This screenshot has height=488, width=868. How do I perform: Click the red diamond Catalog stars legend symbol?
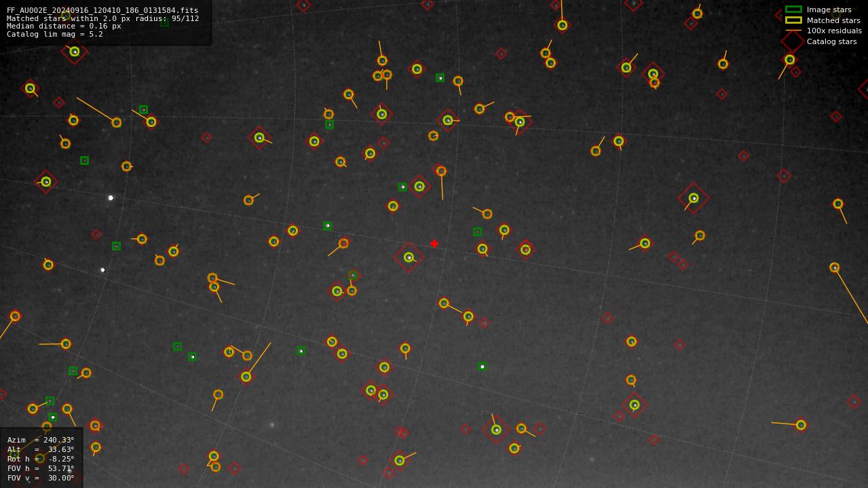(793, 41)
